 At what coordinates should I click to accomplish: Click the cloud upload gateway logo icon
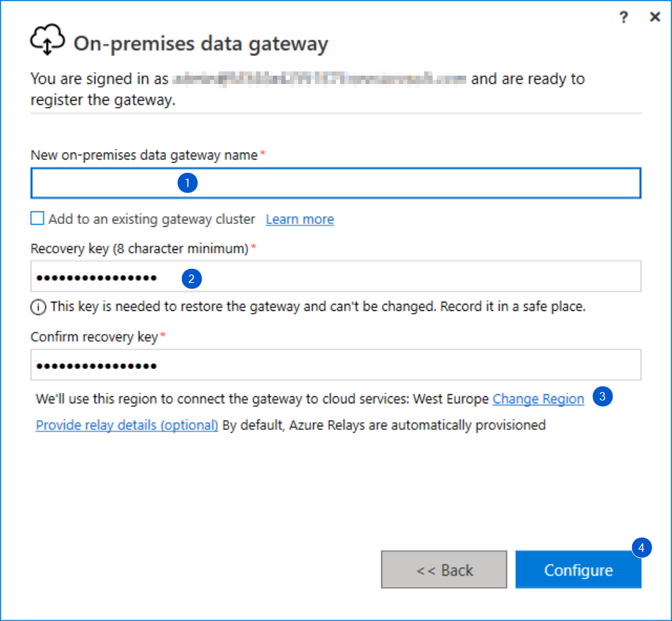coord(48,39)
